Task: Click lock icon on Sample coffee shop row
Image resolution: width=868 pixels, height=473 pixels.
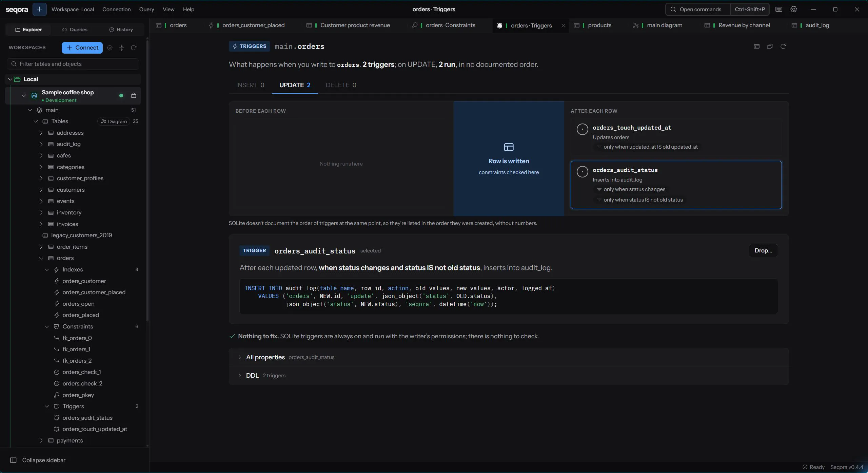Action: pyautogui.click(x=134, y=95)
